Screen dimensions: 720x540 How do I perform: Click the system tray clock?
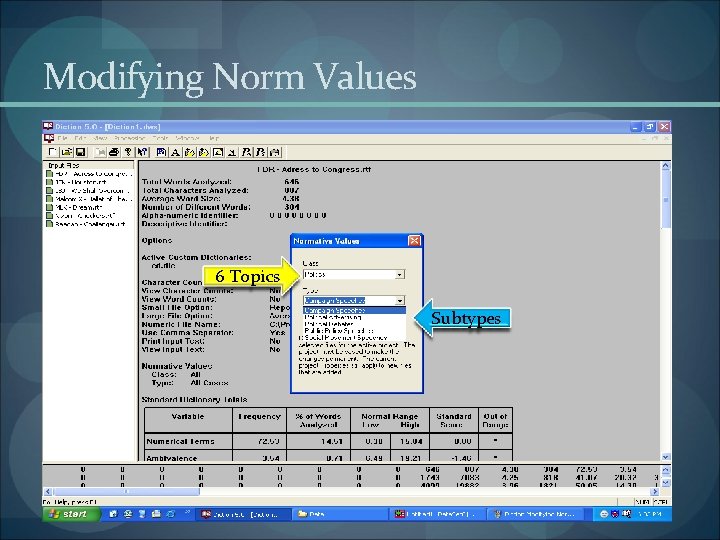tap(652, 514)
